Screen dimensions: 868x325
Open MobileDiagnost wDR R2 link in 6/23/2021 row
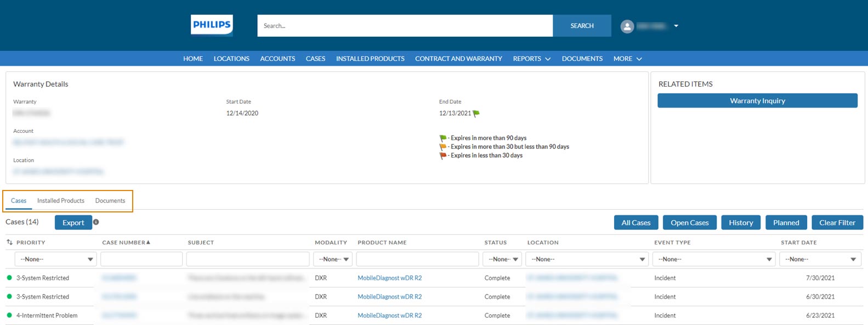click(x=389, y=315)
